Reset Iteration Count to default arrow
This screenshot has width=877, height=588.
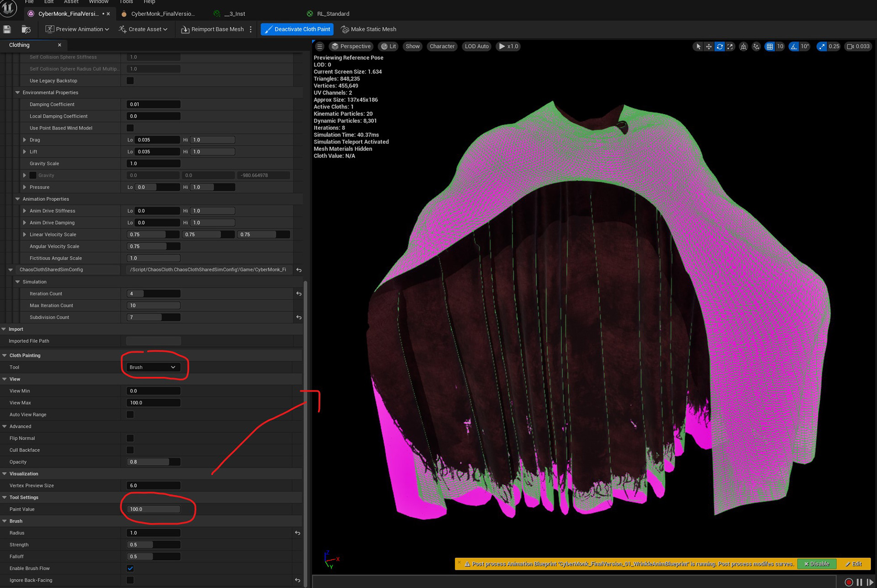coord(299,294)
